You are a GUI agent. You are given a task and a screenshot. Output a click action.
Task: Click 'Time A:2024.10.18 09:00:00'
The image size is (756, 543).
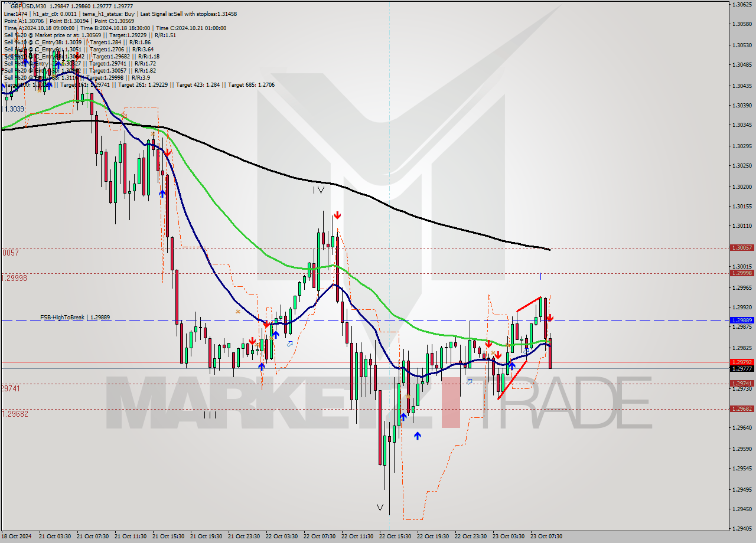tap(39, 28)
